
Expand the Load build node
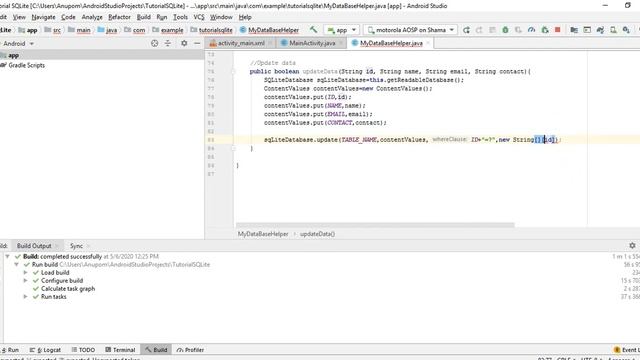[25, 272]
